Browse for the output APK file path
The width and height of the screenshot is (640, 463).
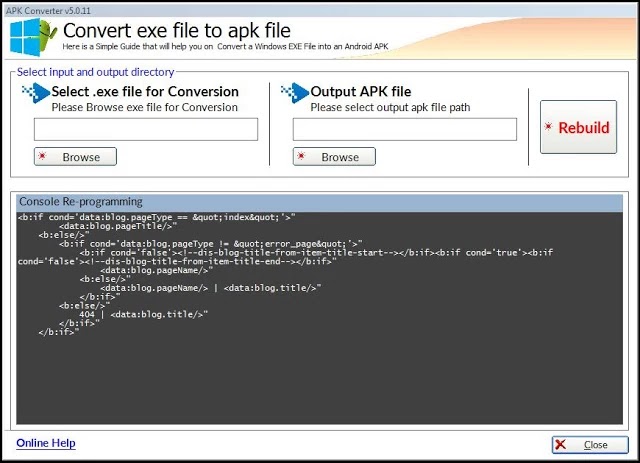click(334, 157)
